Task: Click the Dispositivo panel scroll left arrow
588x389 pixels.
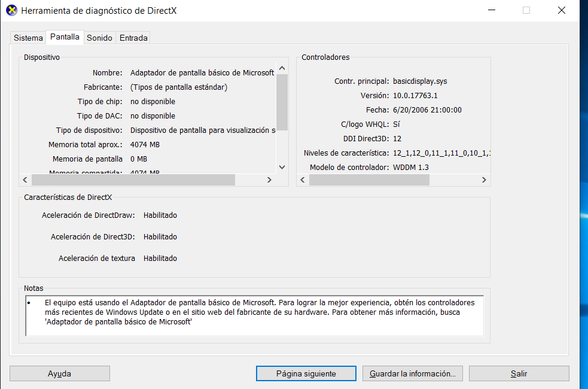Action: [x=25, y=180]
